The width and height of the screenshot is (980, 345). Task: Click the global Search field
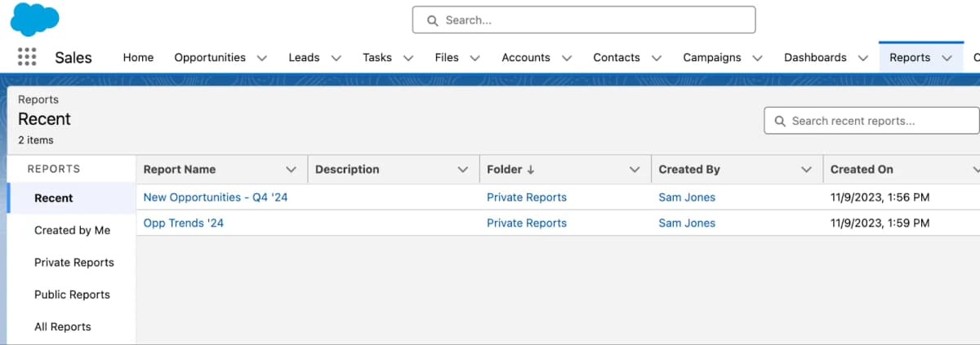pyautogui.click(x=584, y=20)
